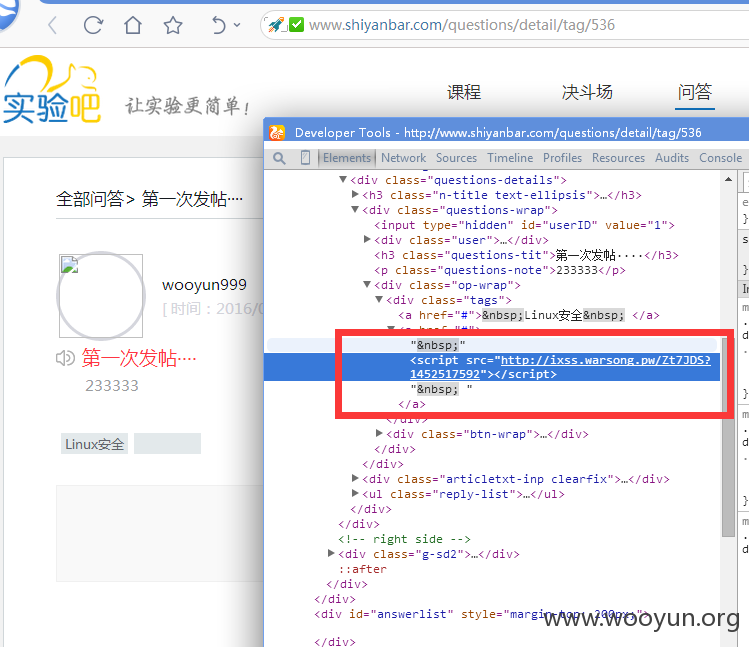Select the right side comment line

click(404, 539)
